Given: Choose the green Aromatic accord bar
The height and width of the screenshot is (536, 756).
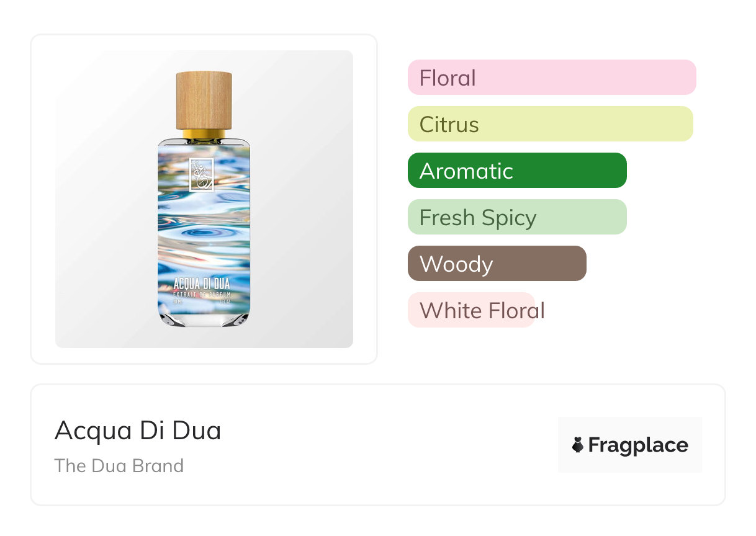Looking at the screenshot, I should 516,171.
